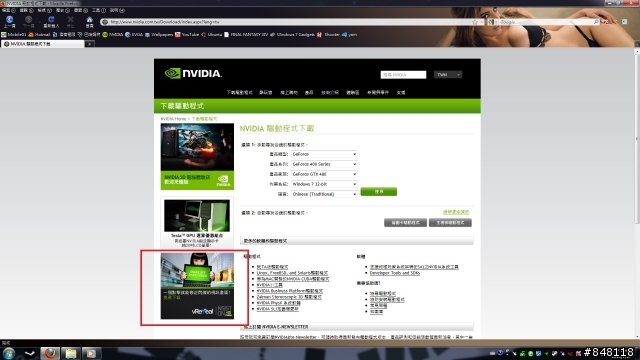Open the Wallpapers bookmark
640x360 pixels.
159,35
